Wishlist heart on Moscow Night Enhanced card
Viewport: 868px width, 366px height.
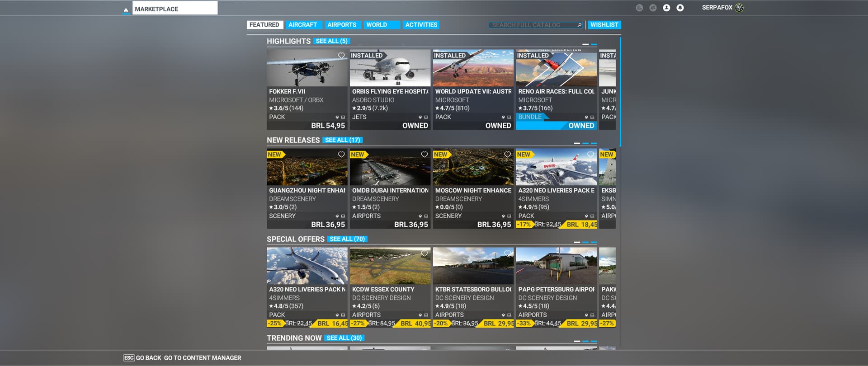click(x=508, y=155)
